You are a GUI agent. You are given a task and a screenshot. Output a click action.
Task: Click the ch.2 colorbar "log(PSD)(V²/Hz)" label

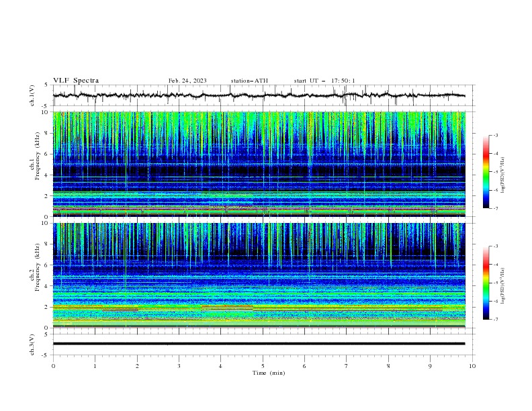coord(503,285)
